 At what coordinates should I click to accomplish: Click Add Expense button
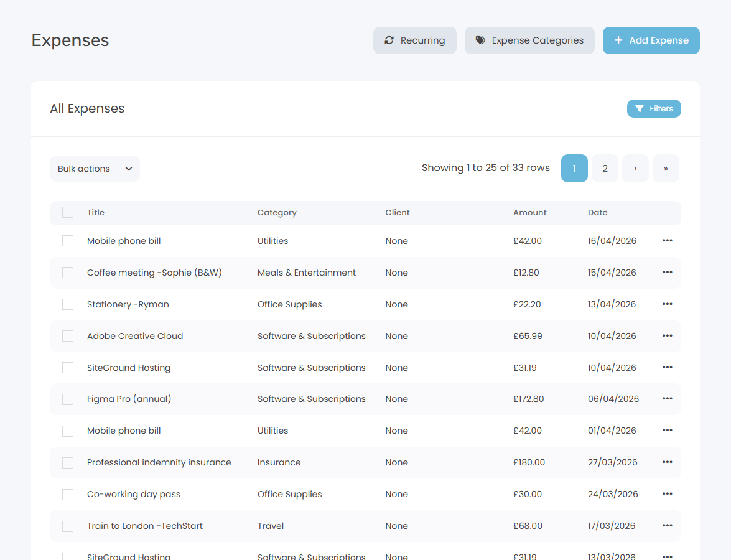(x=651, y=40)
